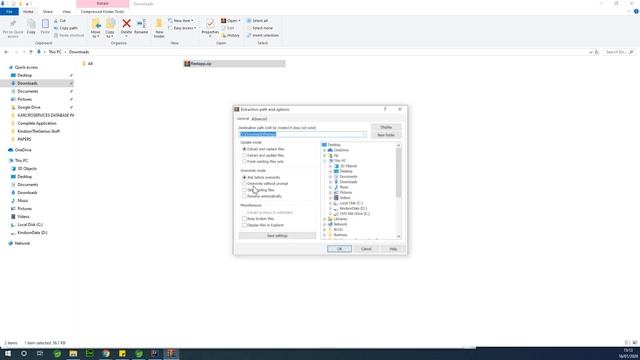Switch to the Advanced tab in the dialog
Viewport: 640px width, 360px height.
259,119
